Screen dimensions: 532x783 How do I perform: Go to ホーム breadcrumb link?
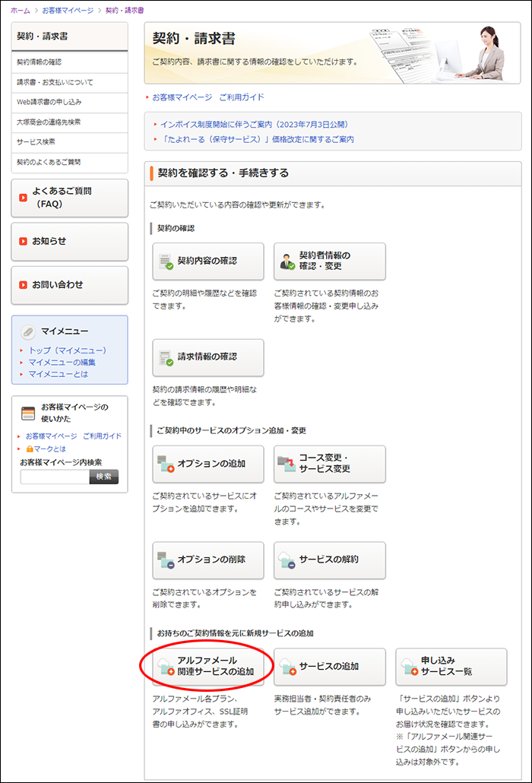21,11
